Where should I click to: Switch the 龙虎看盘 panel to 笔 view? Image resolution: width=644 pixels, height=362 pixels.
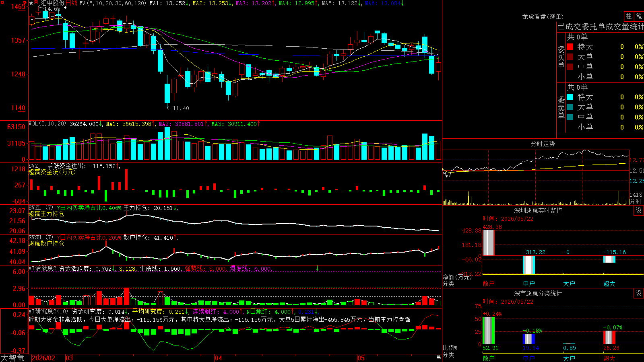point(639,16)
